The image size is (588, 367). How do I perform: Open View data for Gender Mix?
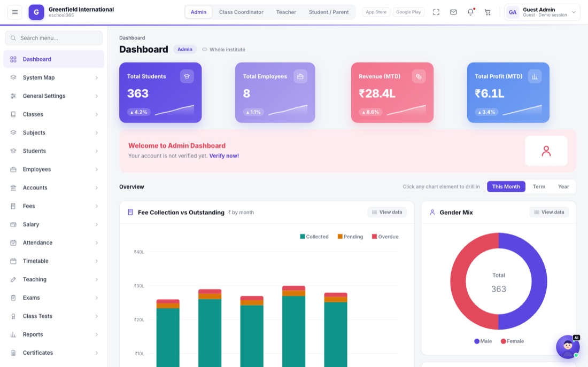click(x=548, y=212)
